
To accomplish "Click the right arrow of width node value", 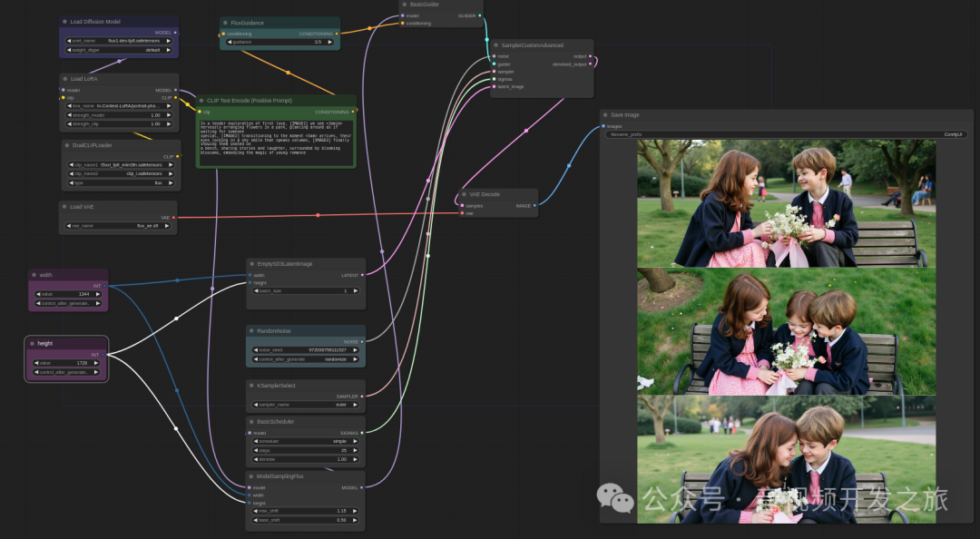I will (97, 294).
